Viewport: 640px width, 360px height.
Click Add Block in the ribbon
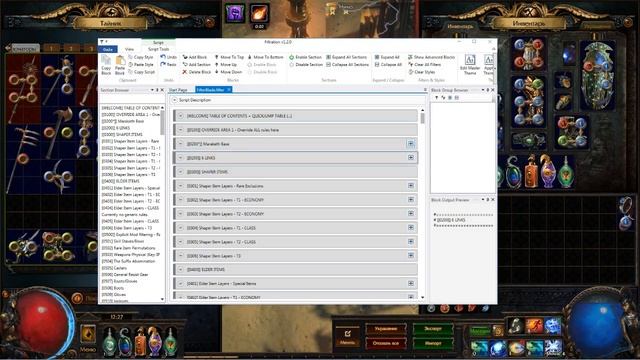195,57
